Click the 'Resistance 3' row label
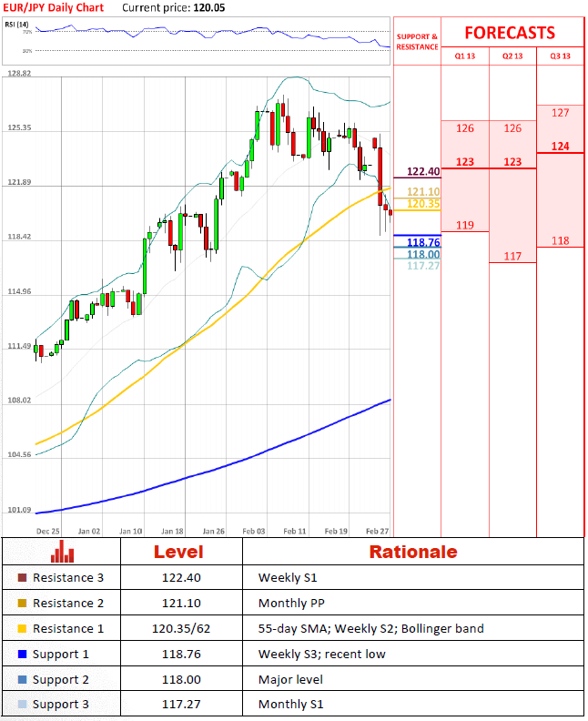The width and height of the screenshot is (588, 721). [68, 577]
